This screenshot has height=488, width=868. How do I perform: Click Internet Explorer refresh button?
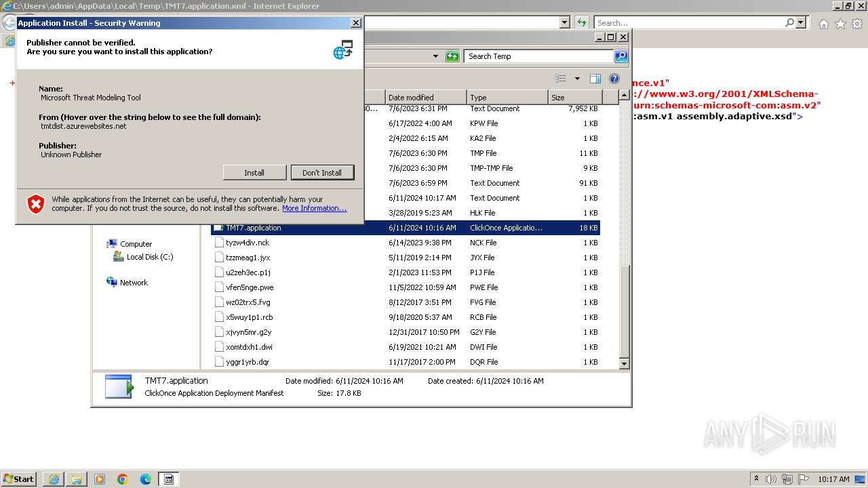tap(581, 22)
